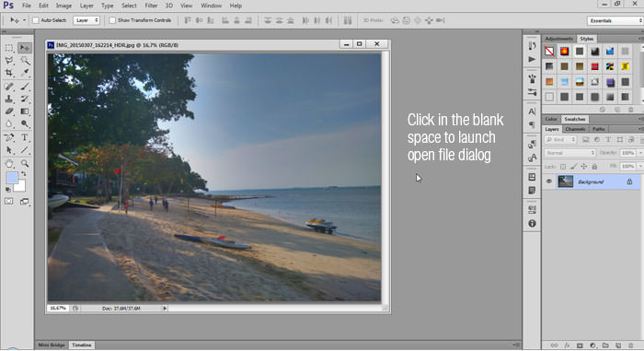Select the Hand tool
Image resolution: width=644 pixels, height=351 pixels.
point(9,163)
